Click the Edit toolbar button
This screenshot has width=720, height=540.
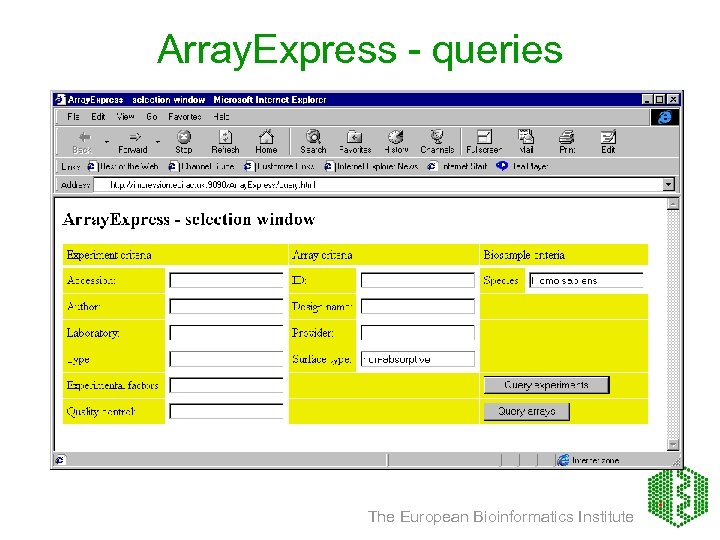pyautogui.click(x=608, y=142)
